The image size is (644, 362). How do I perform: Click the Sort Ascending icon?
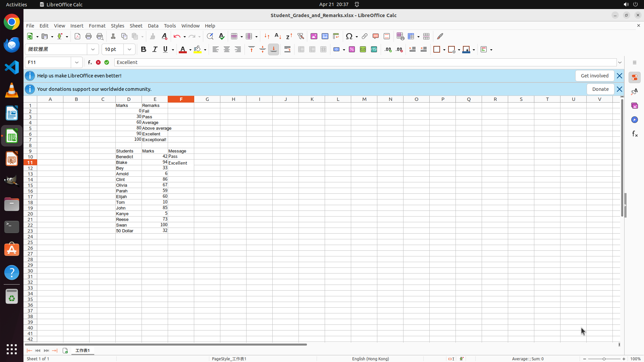278,36
